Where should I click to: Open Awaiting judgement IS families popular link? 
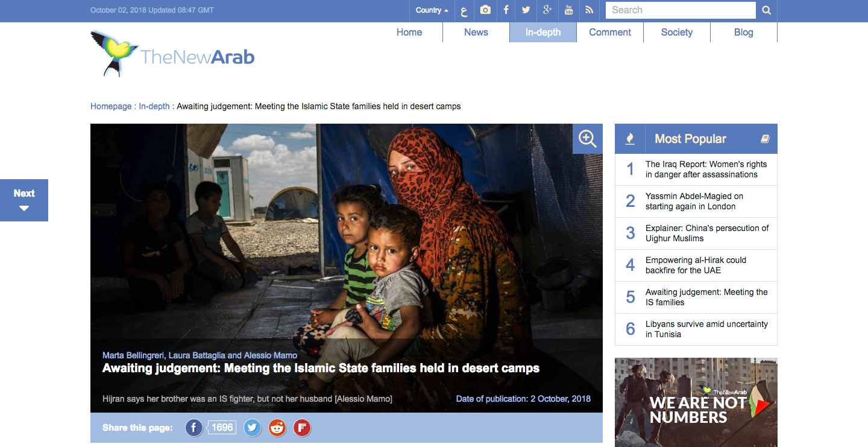point(706,297)
